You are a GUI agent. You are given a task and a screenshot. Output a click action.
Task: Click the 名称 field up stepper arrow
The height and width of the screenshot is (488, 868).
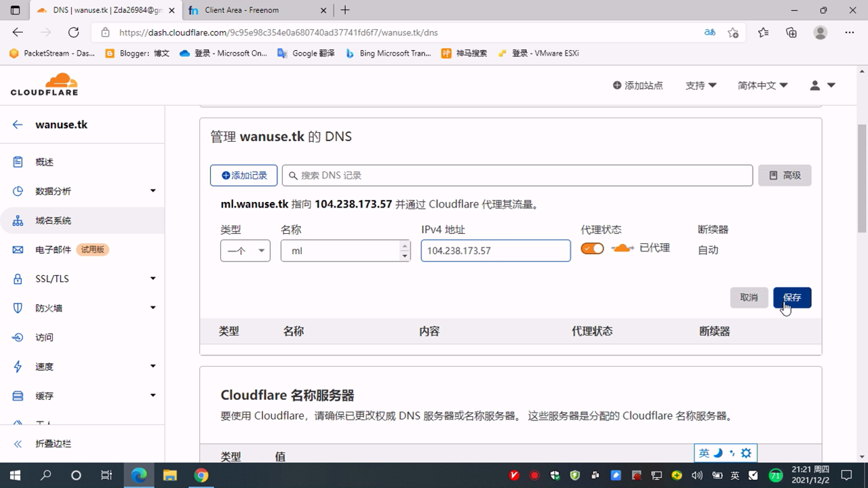pos(405,246)
